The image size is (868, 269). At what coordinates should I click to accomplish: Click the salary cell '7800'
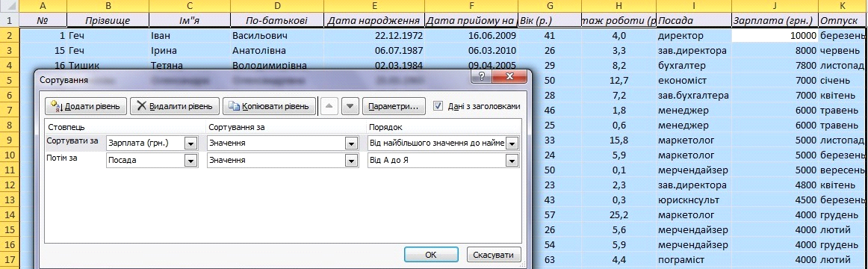point(775,65)
